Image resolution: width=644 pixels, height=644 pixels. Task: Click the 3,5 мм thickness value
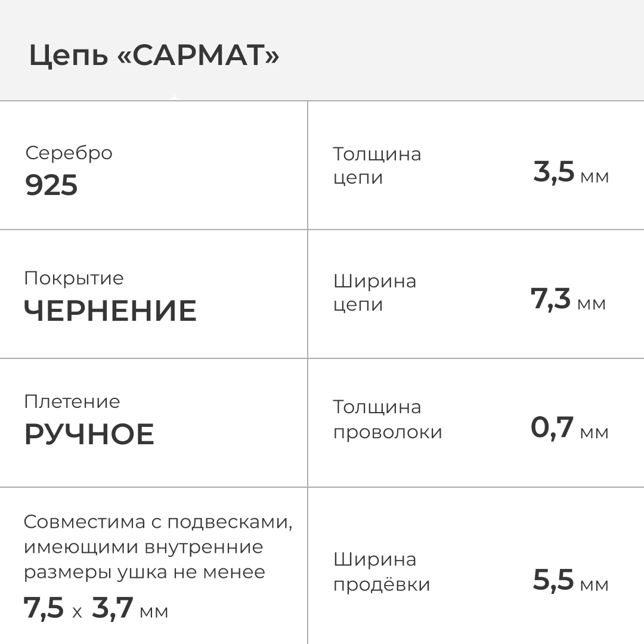(x=571, y=172)
